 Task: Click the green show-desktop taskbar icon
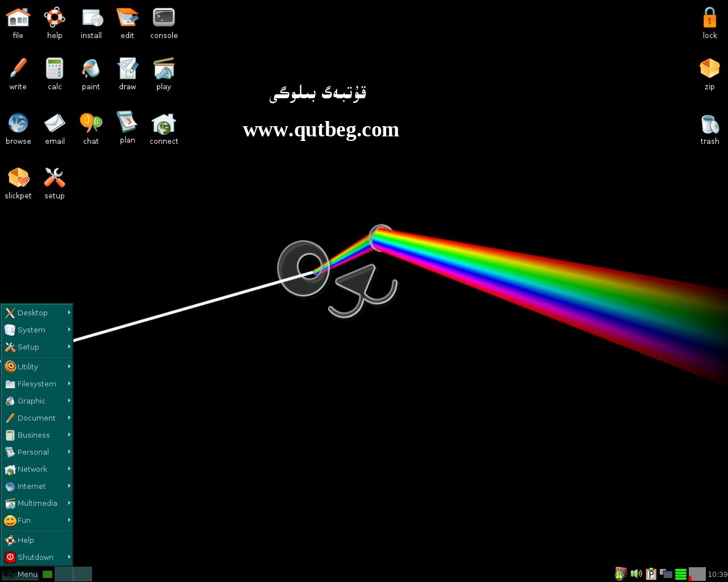point(48,575)
